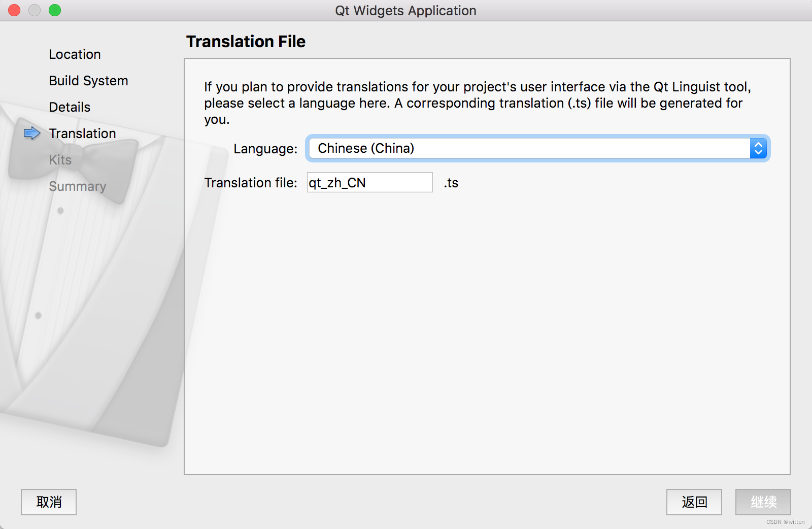Select the Location step in the sidebar

75,54
